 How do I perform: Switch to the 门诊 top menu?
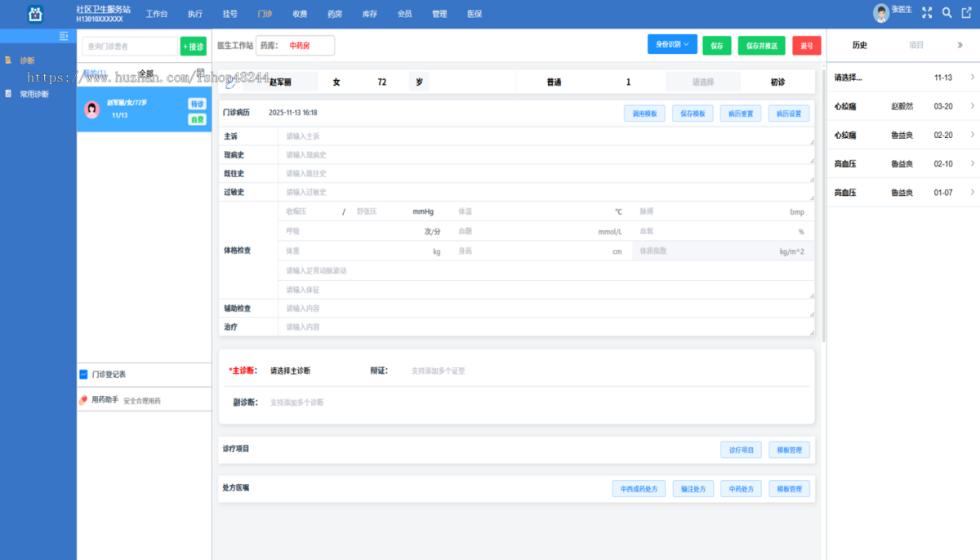pos(265,14)
